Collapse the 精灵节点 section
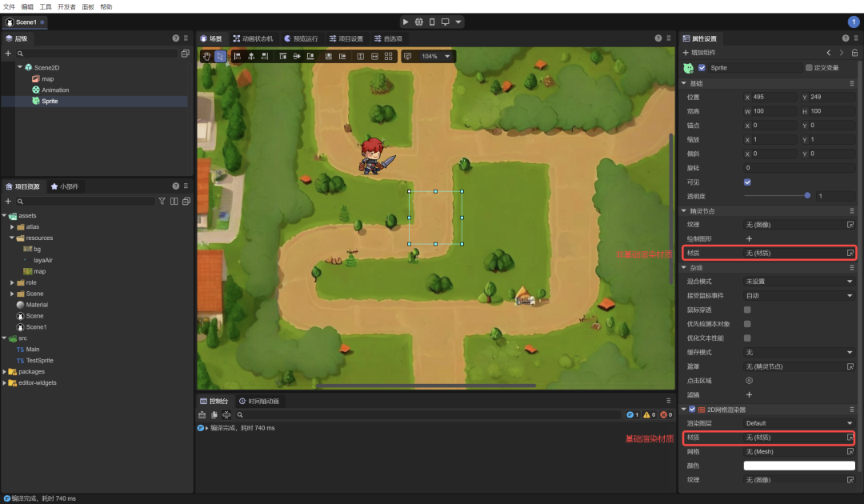The height and width of the screenshot is (504, 864). [684, 211]
